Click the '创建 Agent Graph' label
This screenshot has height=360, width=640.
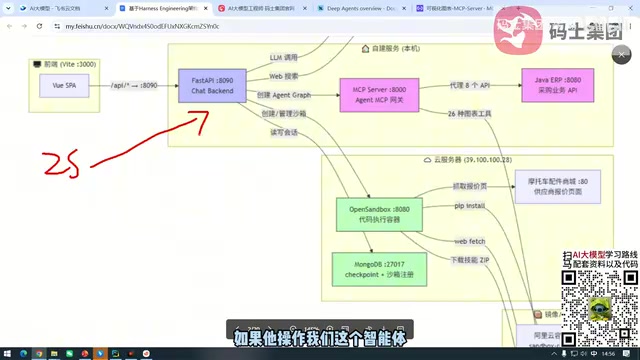point(284,95)
